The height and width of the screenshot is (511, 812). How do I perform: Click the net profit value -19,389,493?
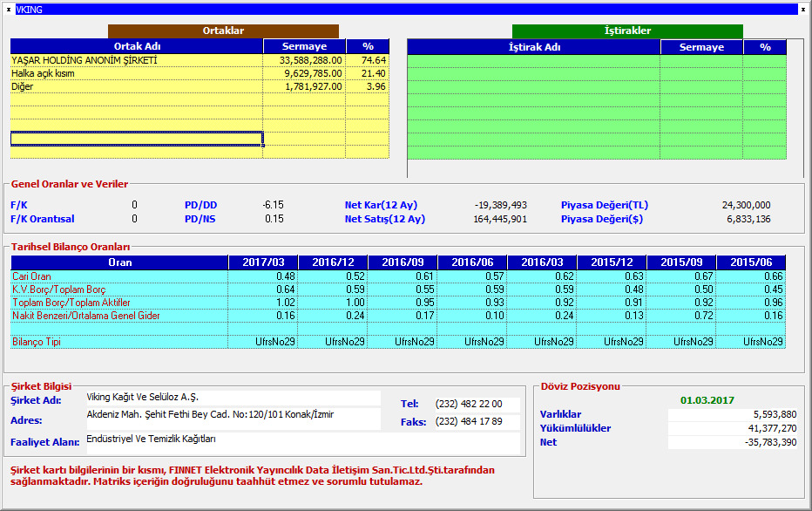[501, 205]
